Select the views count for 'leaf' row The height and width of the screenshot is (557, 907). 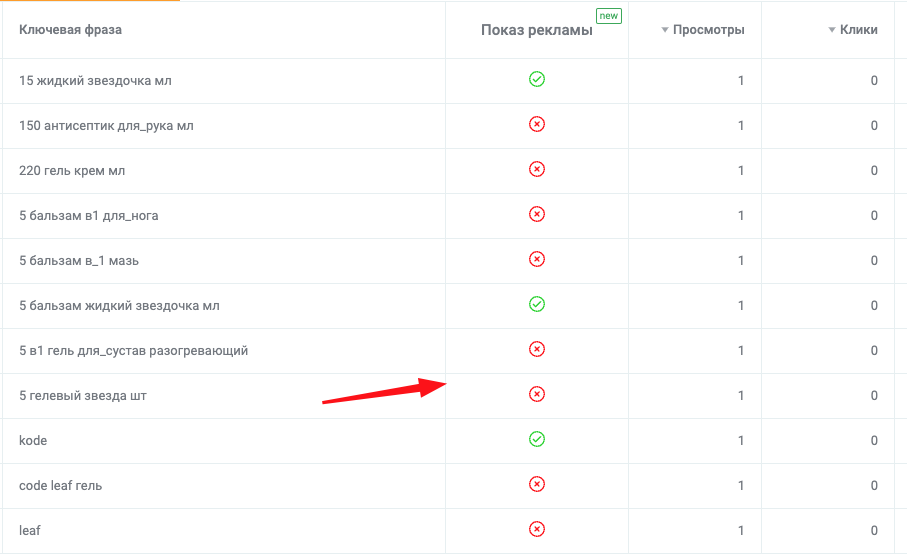(740, 530)
